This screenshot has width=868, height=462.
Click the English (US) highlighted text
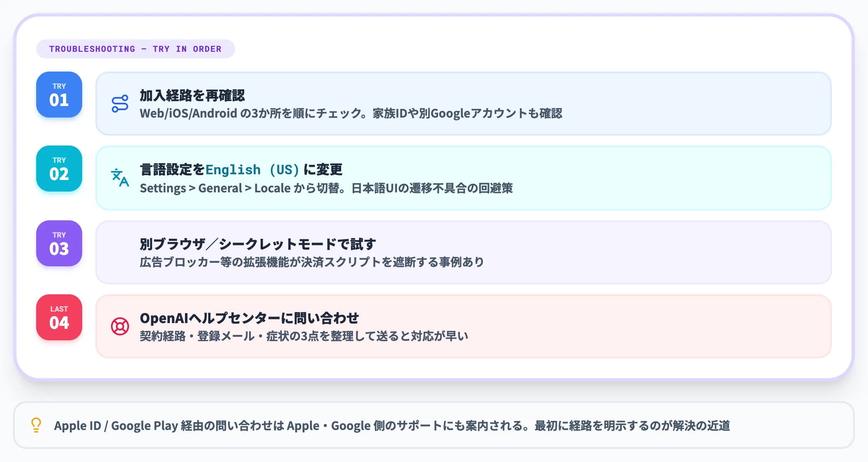(252, 170)
